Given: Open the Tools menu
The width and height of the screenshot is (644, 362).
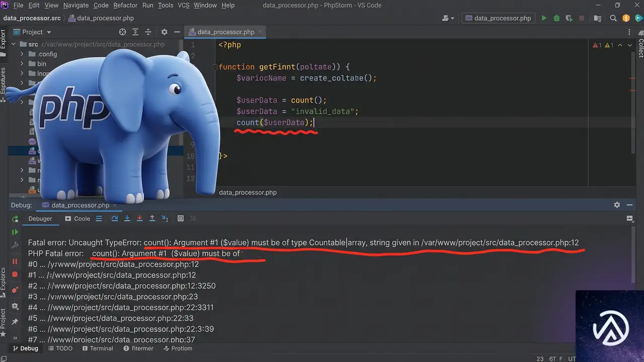Looking at the screenshot, I should pos(166,5).
